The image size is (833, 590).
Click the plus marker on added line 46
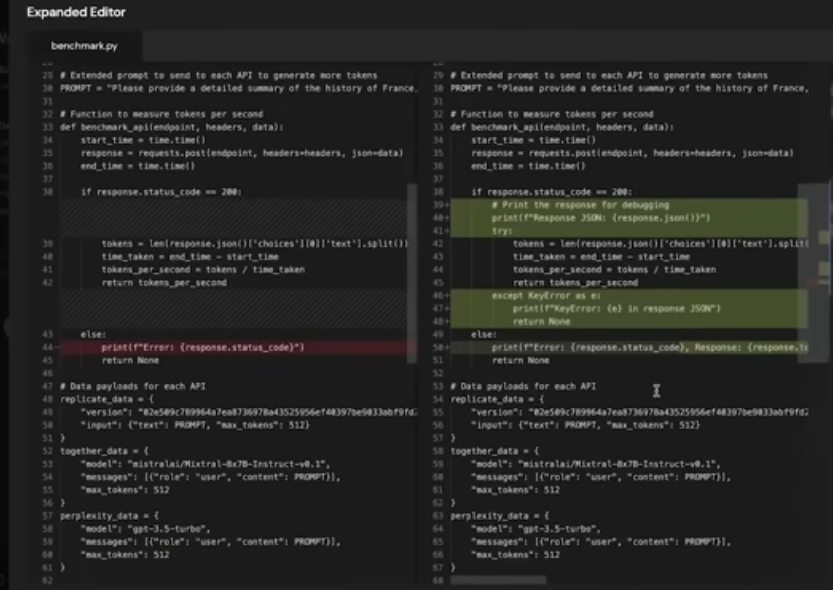point(447,296)
